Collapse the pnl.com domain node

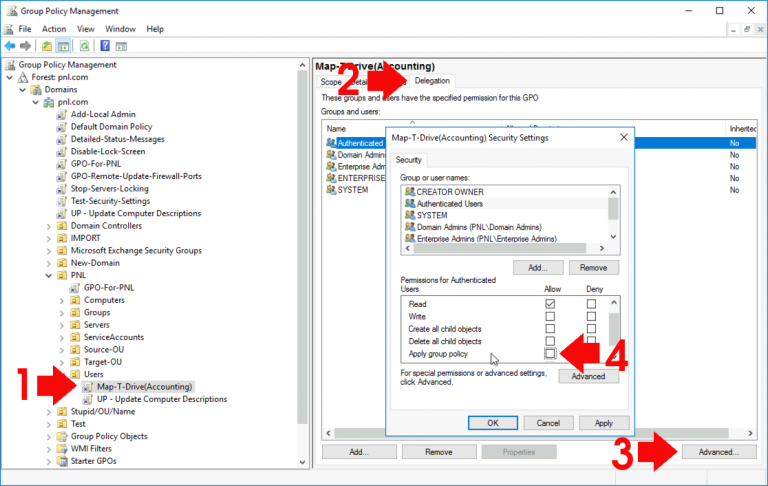[x=36, y=102]
